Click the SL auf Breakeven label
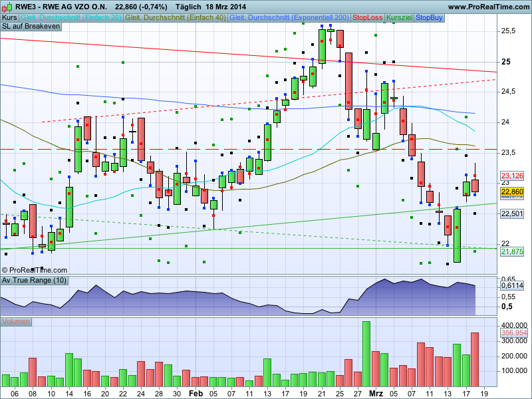Image resolution: width=532 pixels, height=399 pixels. tap(31, 27)
